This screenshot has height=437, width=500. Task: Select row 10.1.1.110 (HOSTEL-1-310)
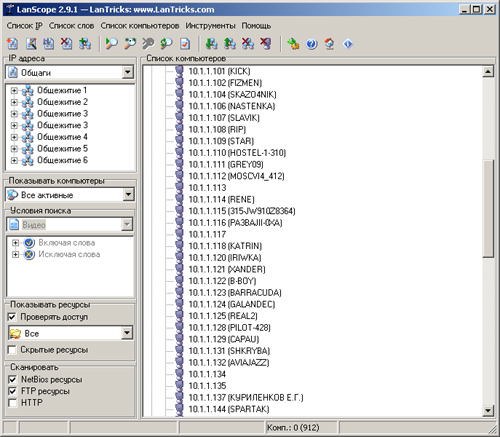point(237,153)
